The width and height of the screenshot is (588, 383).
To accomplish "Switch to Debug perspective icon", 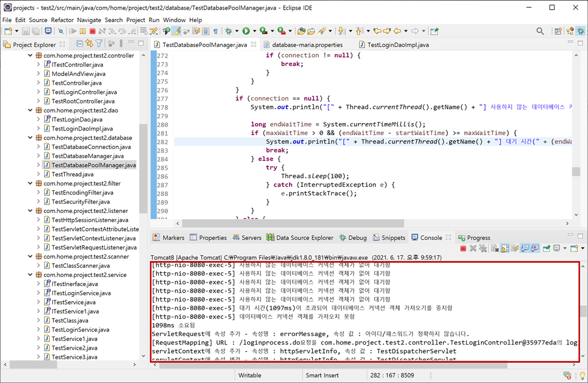I will tap(581, 31).
